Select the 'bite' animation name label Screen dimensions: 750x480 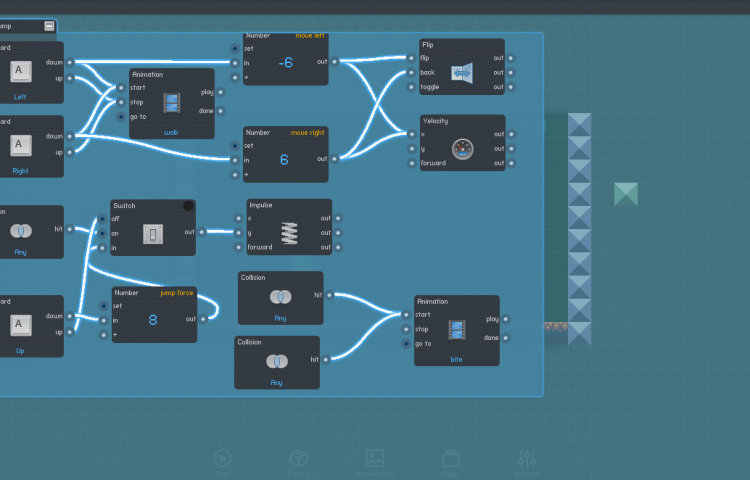[x=456, y=360]
